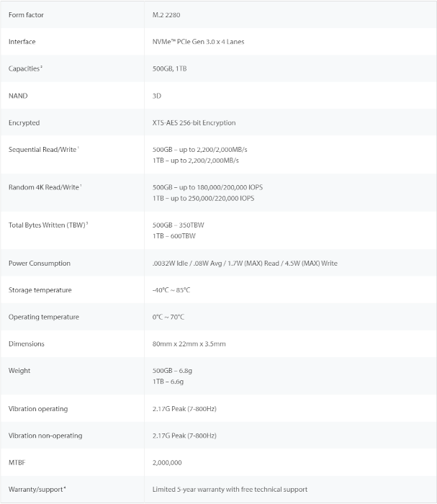Click the Vibration non-operating label
Image resolution: width=437 pixels, height=504 pixels.
[x=45, y=436]
